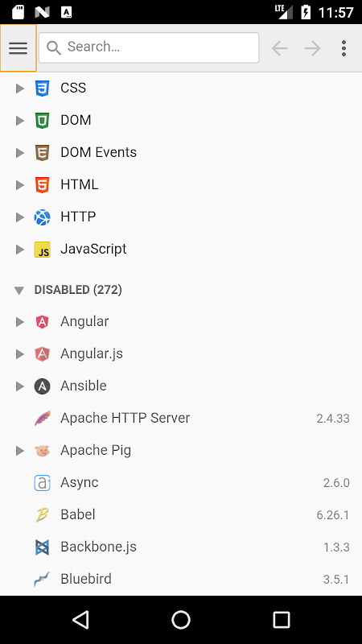Select the Async 2.6.0 entry

click(x=181, y=482)
